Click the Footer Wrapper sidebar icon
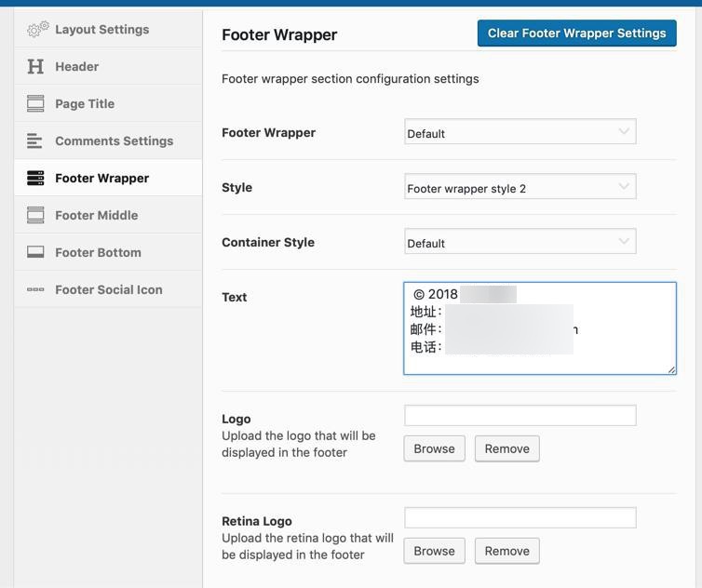 click(35, 179)
